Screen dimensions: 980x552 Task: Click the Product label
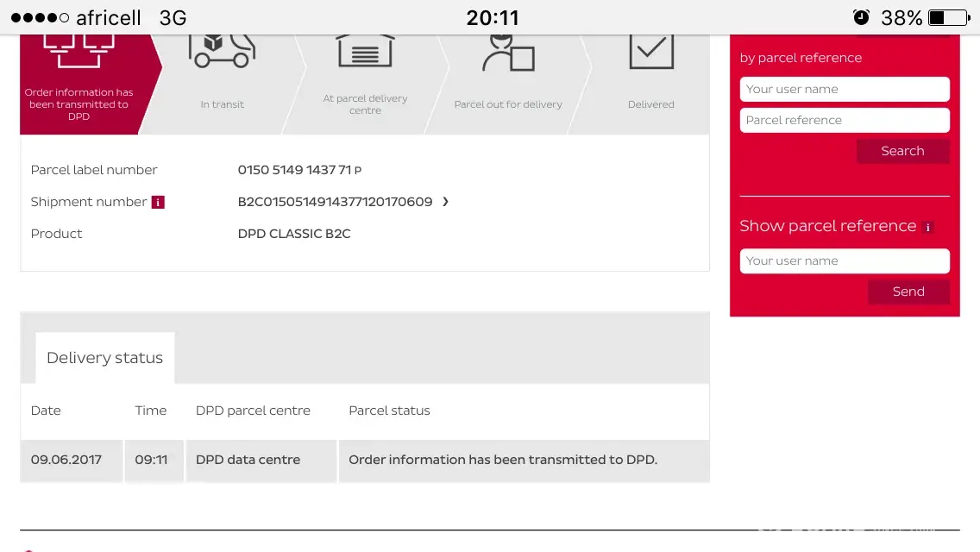pyautogui.click(x=56, y=234)
